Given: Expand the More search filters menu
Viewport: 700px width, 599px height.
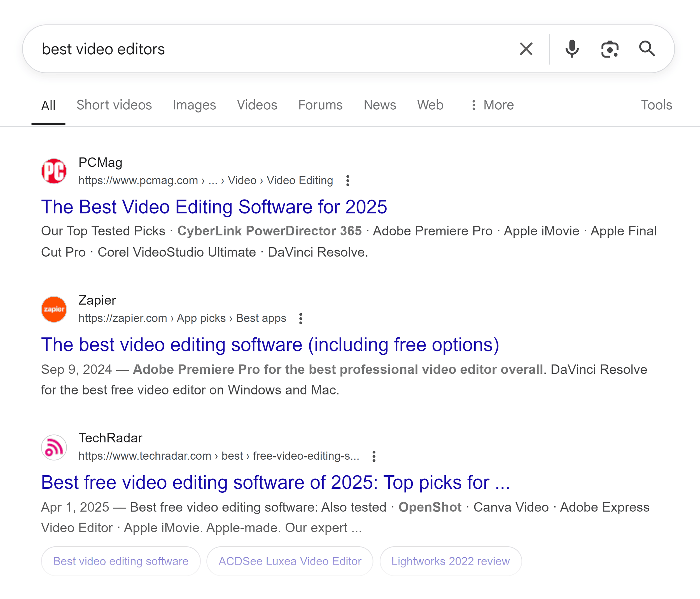Looking at the screenshot, I should click(493, 105).
